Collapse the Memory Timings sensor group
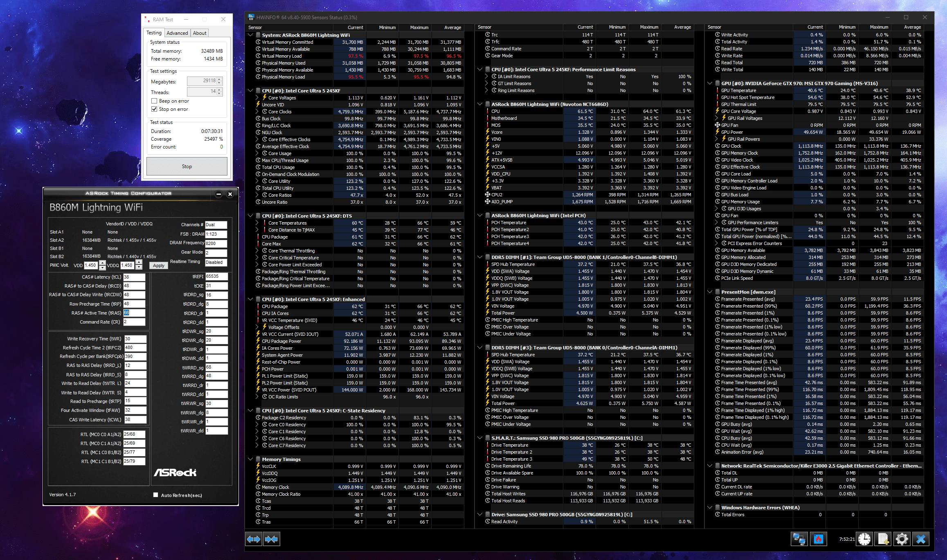Image resolution: width=947 pixels, height=560 pixels. point(250,459)
